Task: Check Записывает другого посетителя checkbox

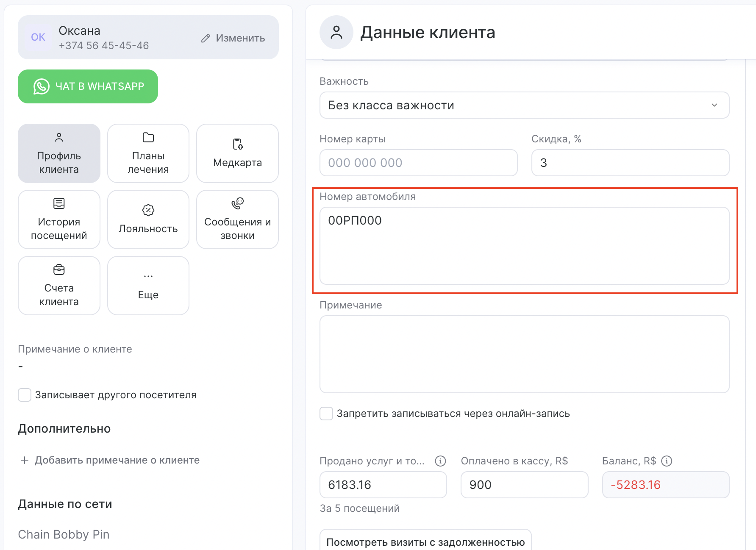Action: 25,395
